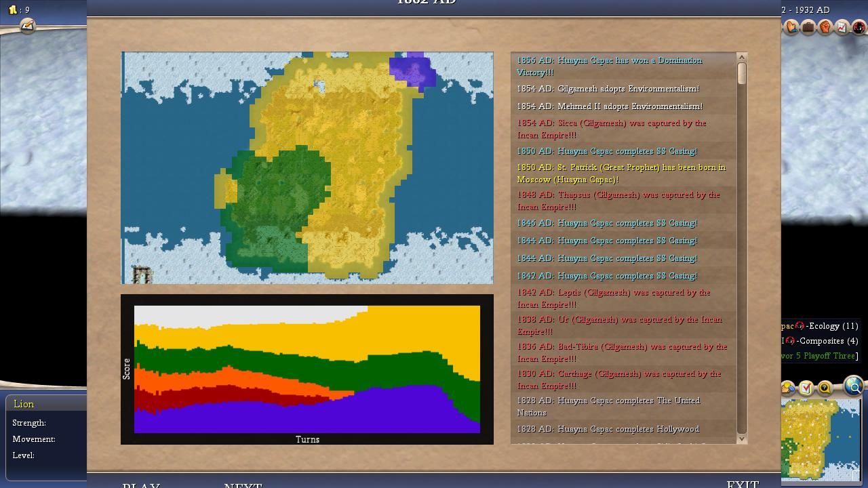Select 'Gilgamesh adopts Environmentalism' log entry
This screenshot has height=488, width=868.
623,89
